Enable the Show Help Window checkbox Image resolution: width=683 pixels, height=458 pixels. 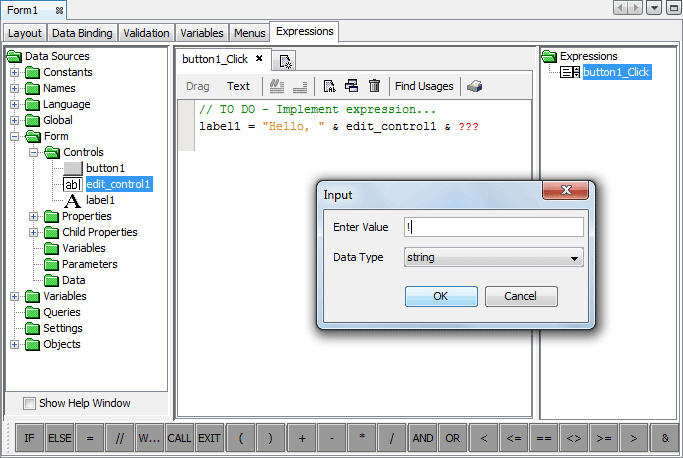tap(28, 404)
